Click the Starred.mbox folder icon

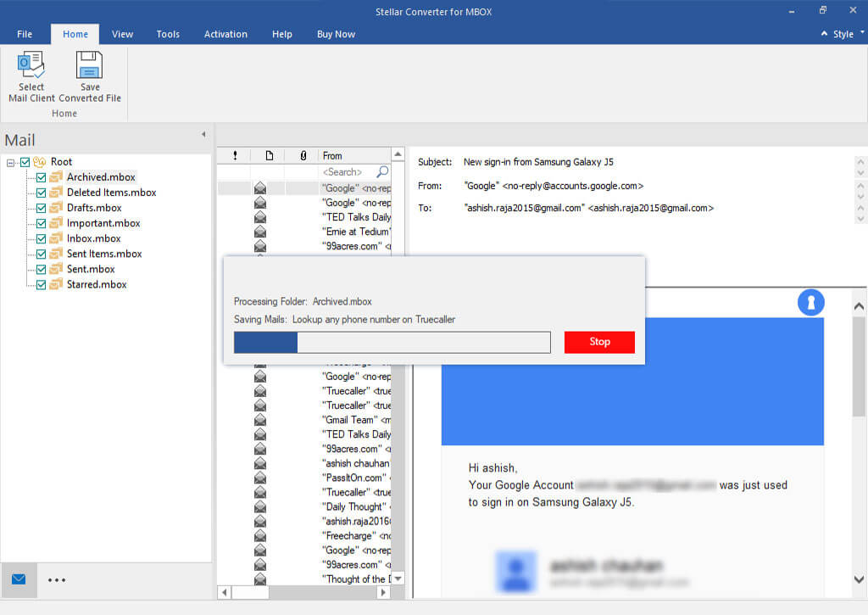coord(56,284)
